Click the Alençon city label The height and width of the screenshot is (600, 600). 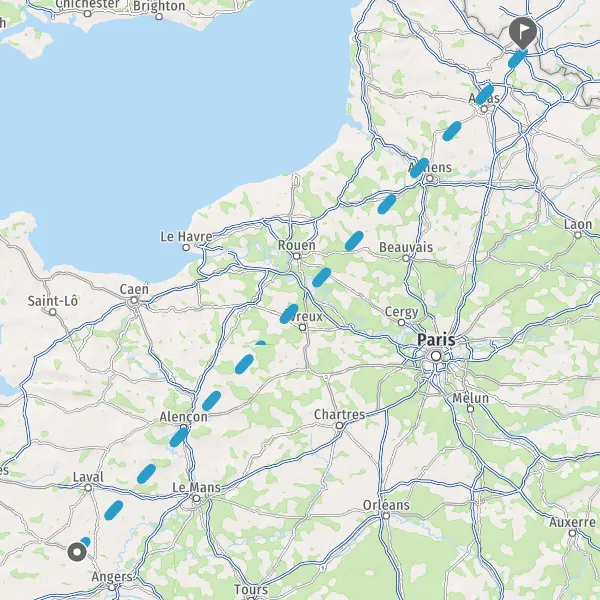coord(184,416)
